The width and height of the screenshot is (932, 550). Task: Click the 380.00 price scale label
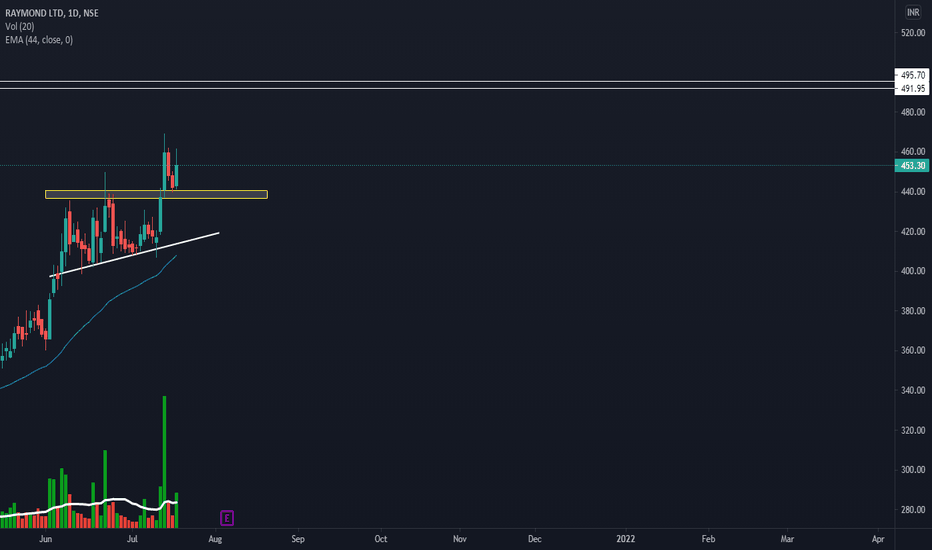(913, 311)
